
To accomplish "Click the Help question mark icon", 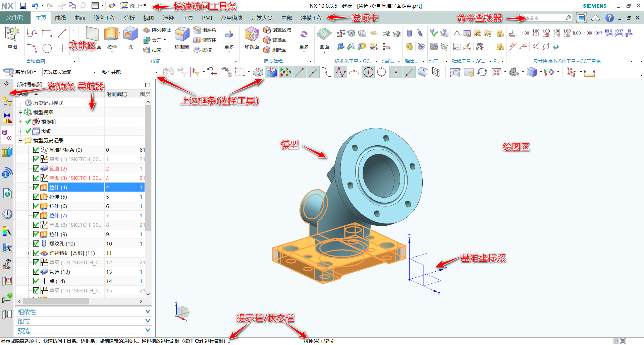I will click(x=609, y=18).
